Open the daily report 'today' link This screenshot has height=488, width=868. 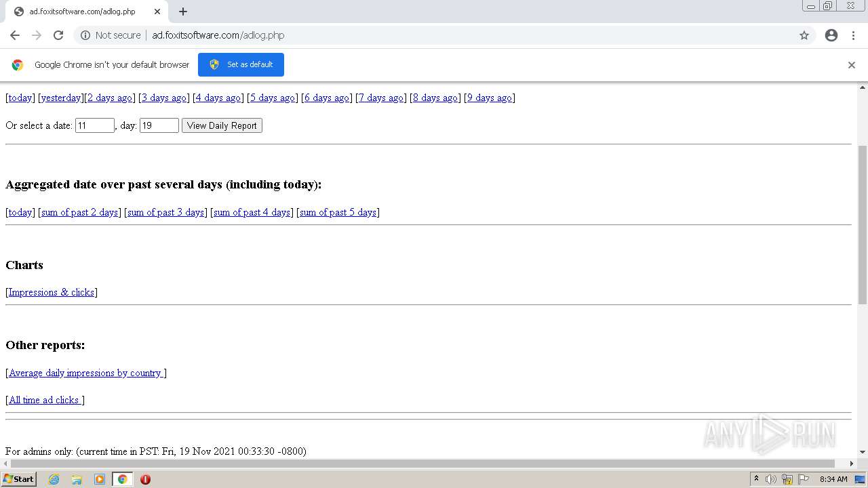[20, 98]
